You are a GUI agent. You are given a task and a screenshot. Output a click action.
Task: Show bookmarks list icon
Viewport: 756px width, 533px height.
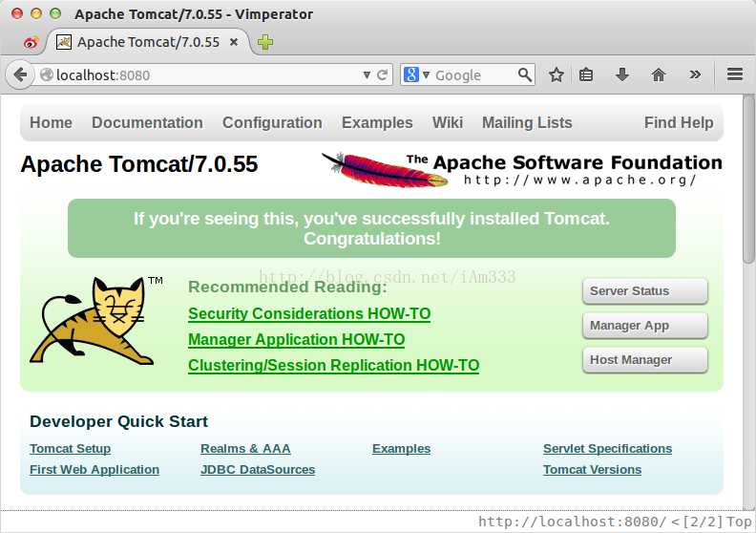click(x=586, y=75)
